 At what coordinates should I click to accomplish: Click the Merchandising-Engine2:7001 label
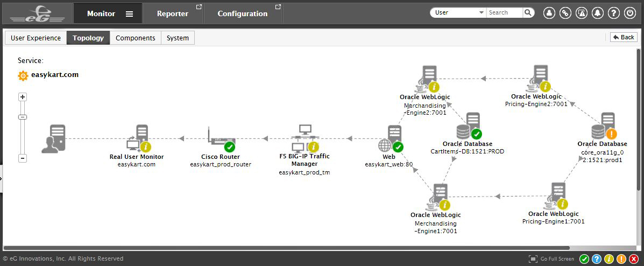425,109
